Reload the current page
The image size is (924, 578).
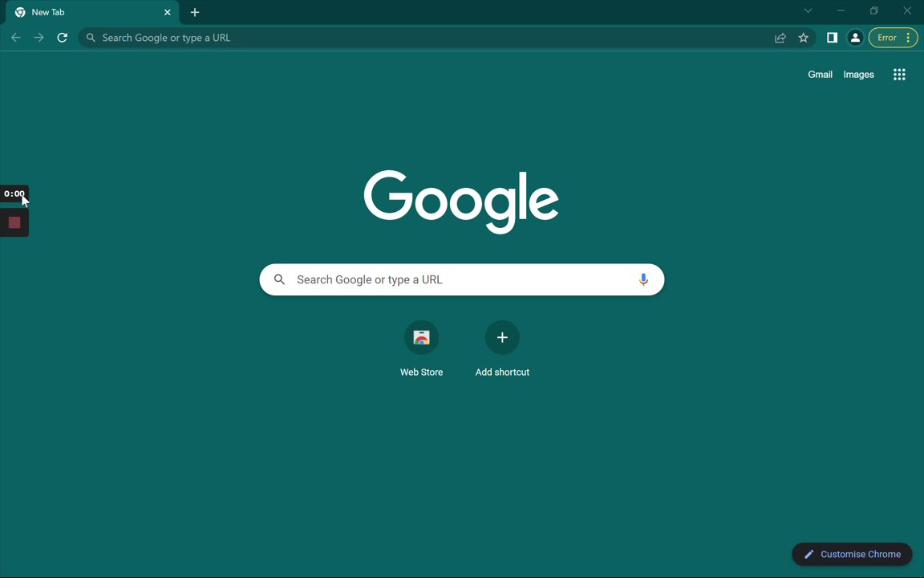coord(62,38)
